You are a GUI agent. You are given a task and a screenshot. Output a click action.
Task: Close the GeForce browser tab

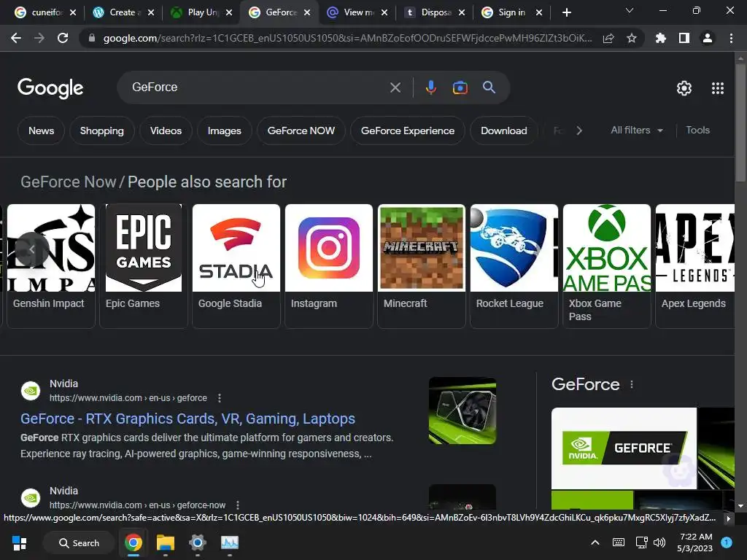tap(307, 12)
